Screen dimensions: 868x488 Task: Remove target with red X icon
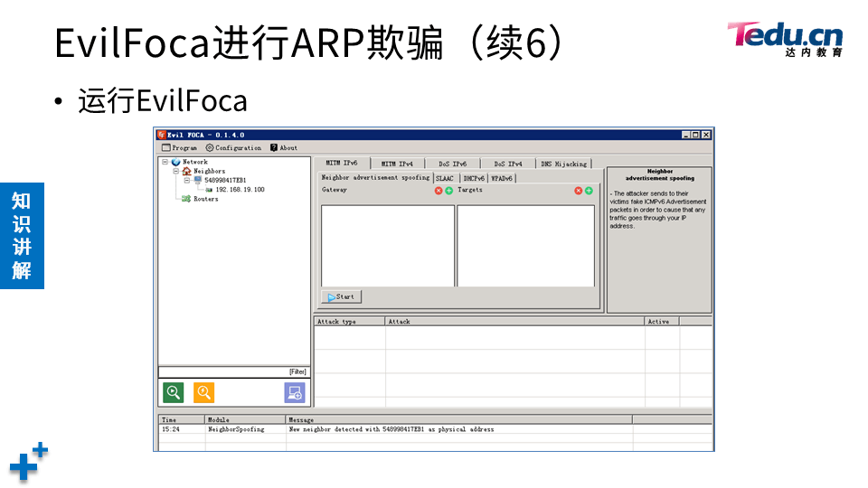(579, 191)
